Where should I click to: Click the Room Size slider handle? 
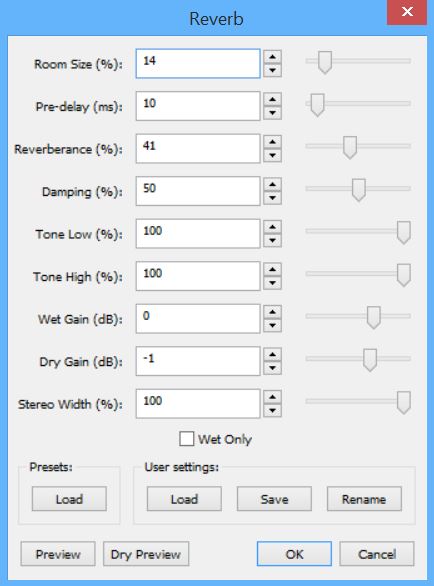pyautogui.click(x=325, y=62)
